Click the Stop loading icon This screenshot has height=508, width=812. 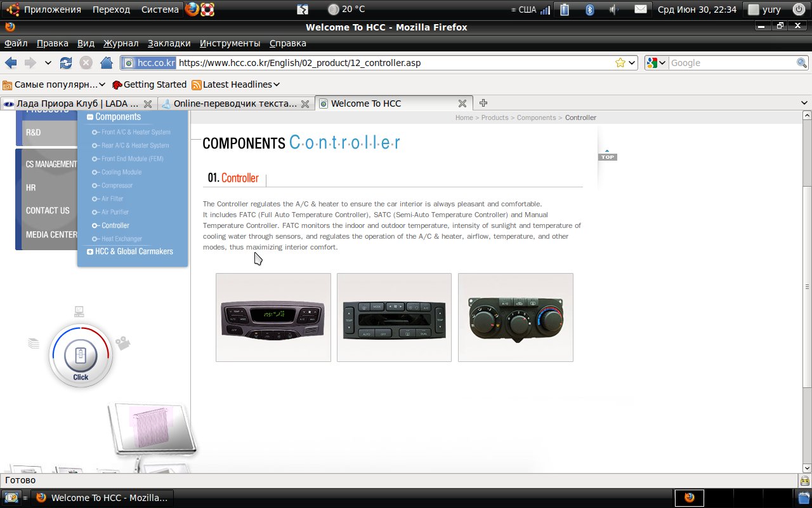86,63
